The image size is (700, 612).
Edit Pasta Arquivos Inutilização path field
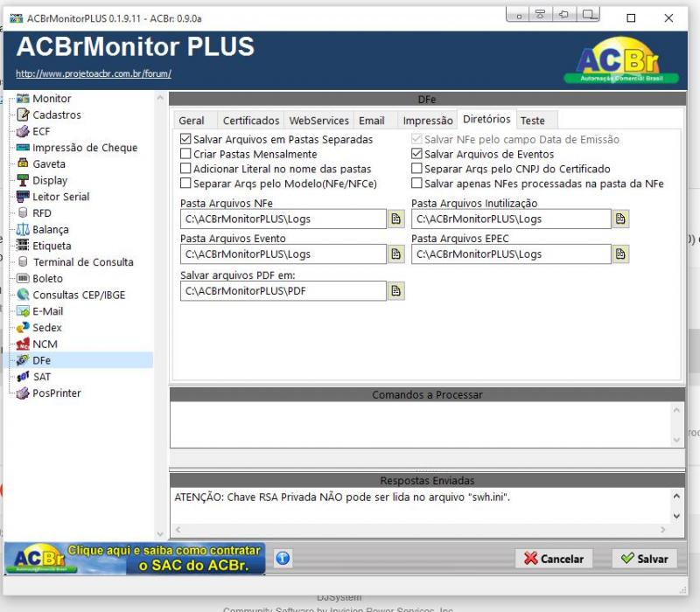tap(511, 219)
